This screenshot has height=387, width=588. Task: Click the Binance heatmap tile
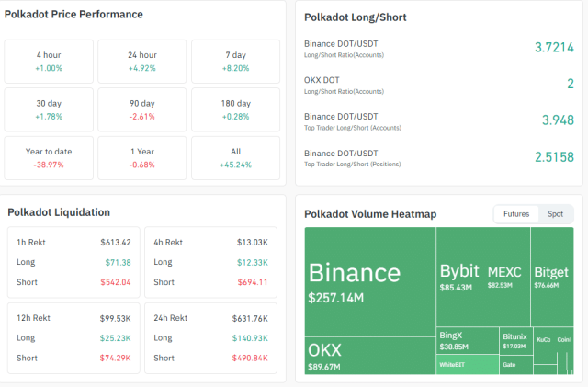[369, 280]
